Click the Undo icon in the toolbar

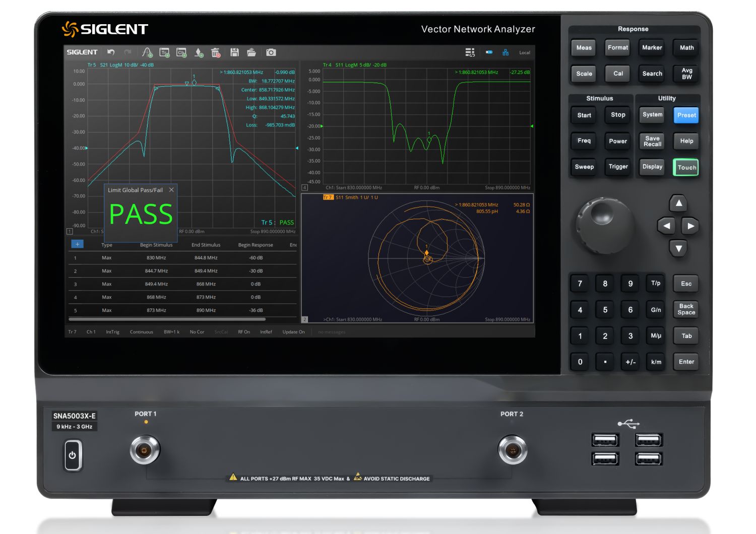111,52
